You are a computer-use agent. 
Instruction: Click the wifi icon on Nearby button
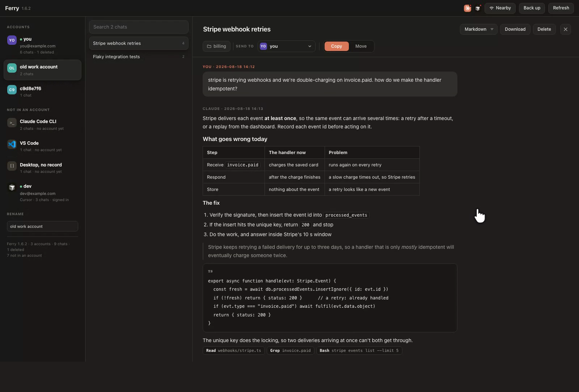pyautogui.click(x=491, y=8)
